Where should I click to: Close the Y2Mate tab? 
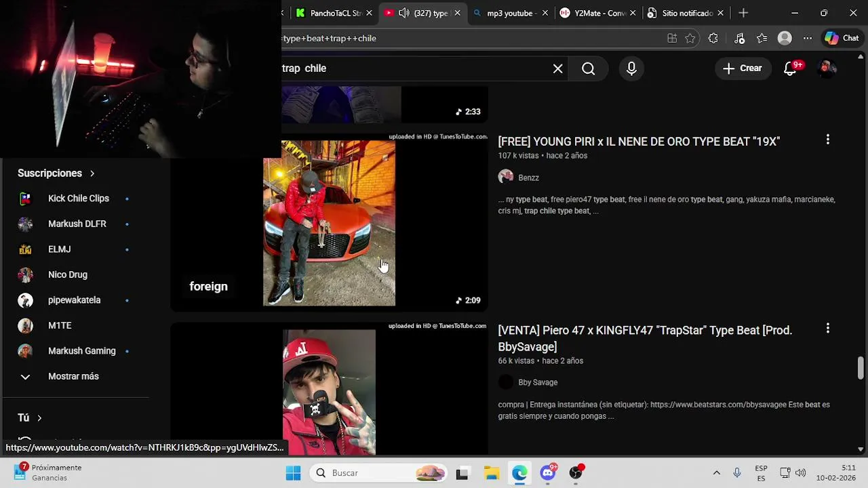(633, 13)
